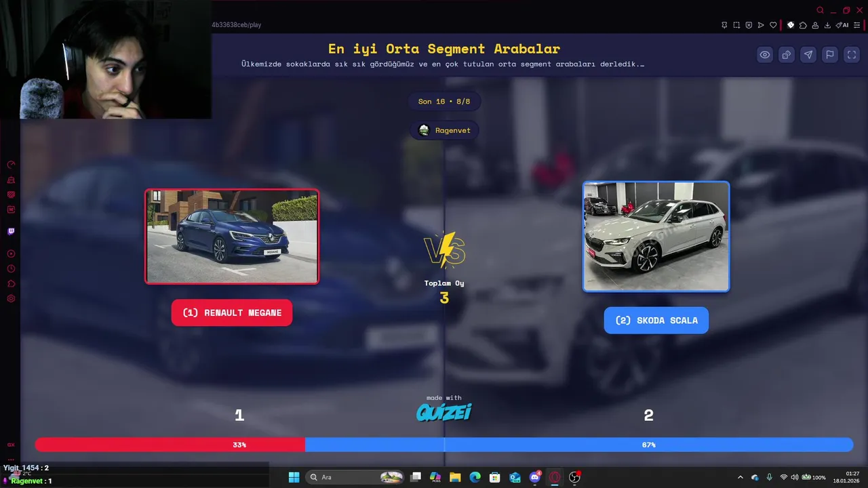Click the GX label at the bottom of Opera's sidebar

click(x=11, y=445)
